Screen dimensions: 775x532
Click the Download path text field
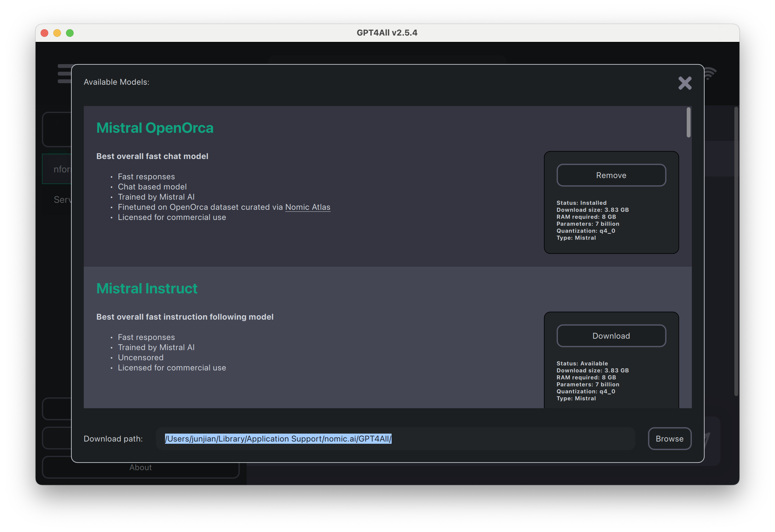click(x=395, y=439)
